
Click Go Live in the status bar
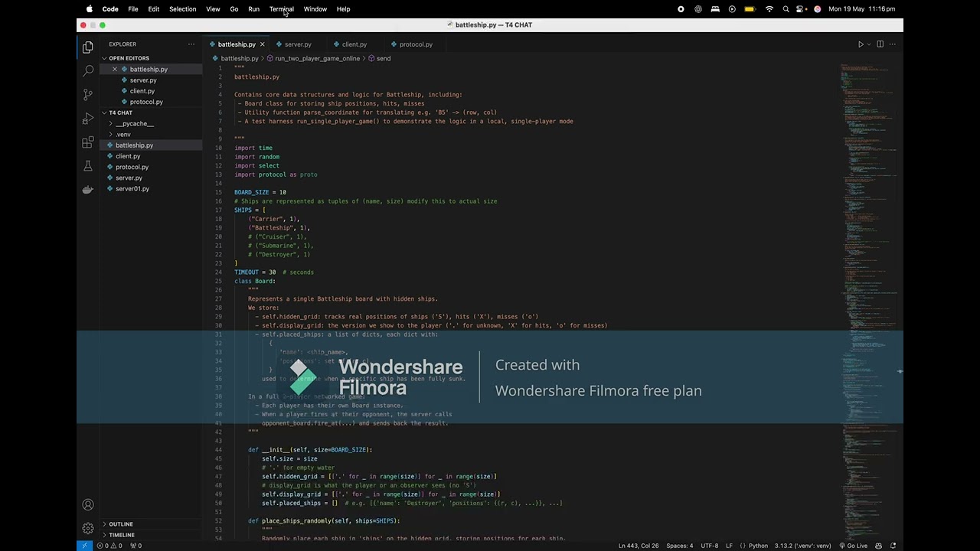[x=854, y=546]
